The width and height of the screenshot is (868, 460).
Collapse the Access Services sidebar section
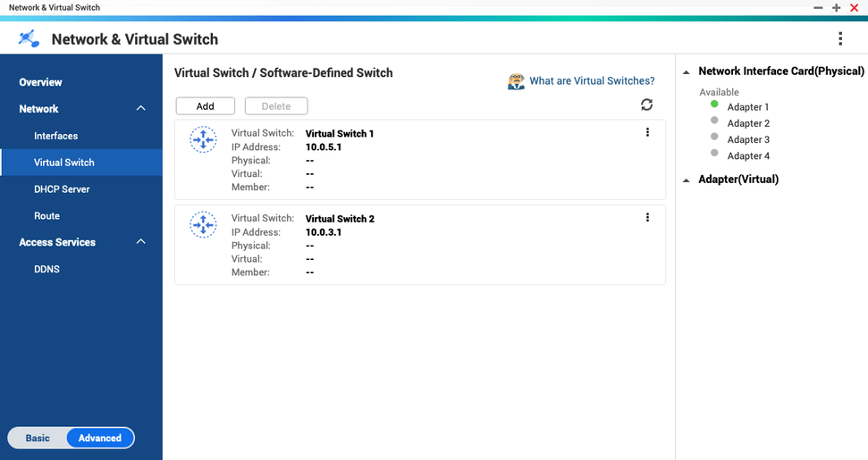[x=140, y=242]
